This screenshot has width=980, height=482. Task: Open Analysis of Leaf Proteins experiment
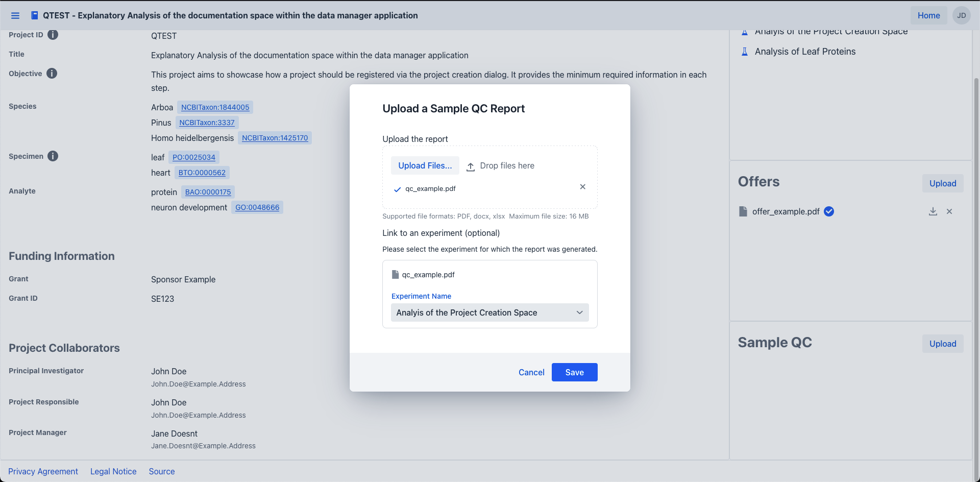[805, 52]
